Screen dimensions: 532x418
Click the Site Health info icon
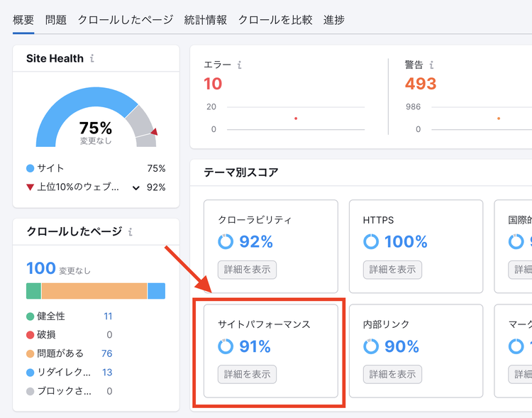pyautogui.click(x=92, y=58)
